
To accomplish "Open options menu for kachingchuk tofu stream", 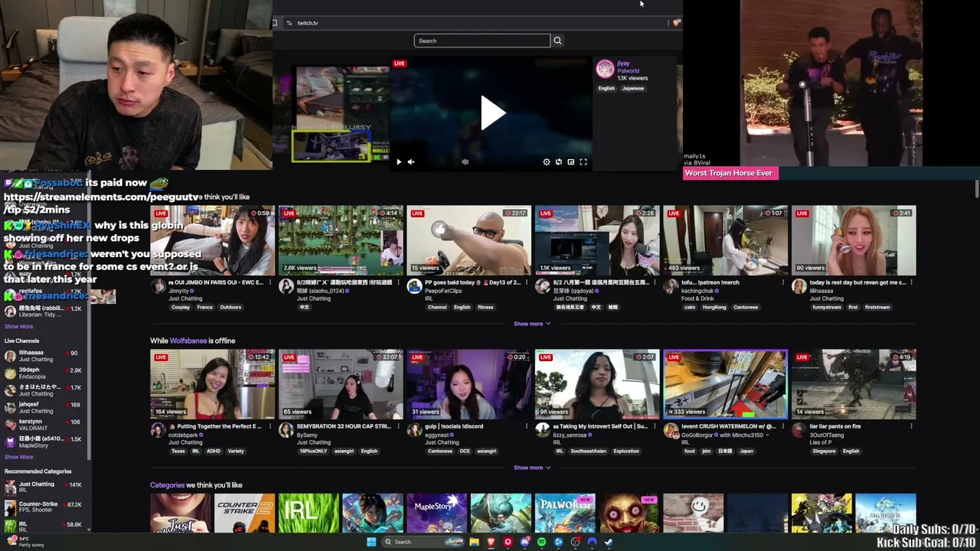I will point(783,282).
